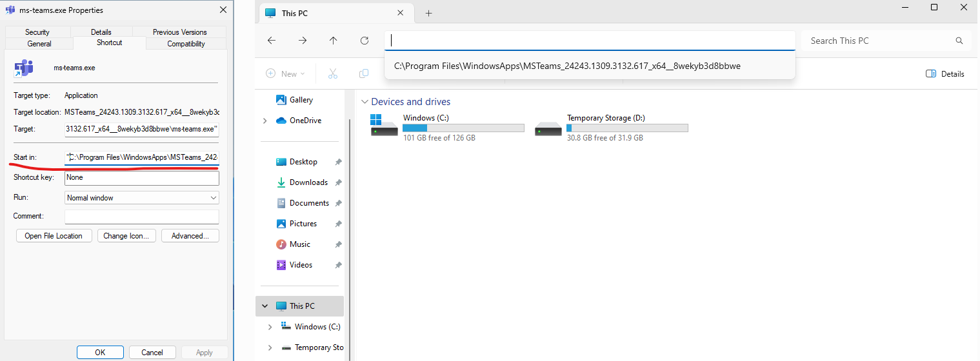
Task: Click the Open File Location button
Action: 54,236
